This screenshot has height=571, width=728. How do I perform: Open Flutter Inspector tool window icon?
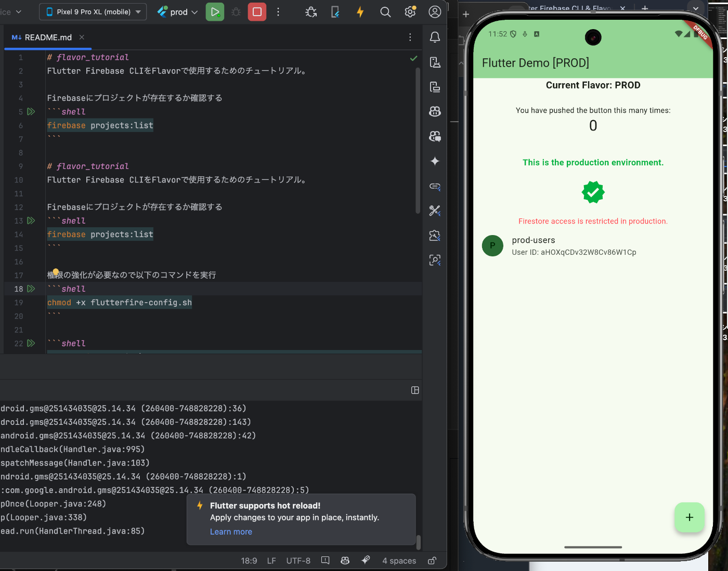coord(435,260)
